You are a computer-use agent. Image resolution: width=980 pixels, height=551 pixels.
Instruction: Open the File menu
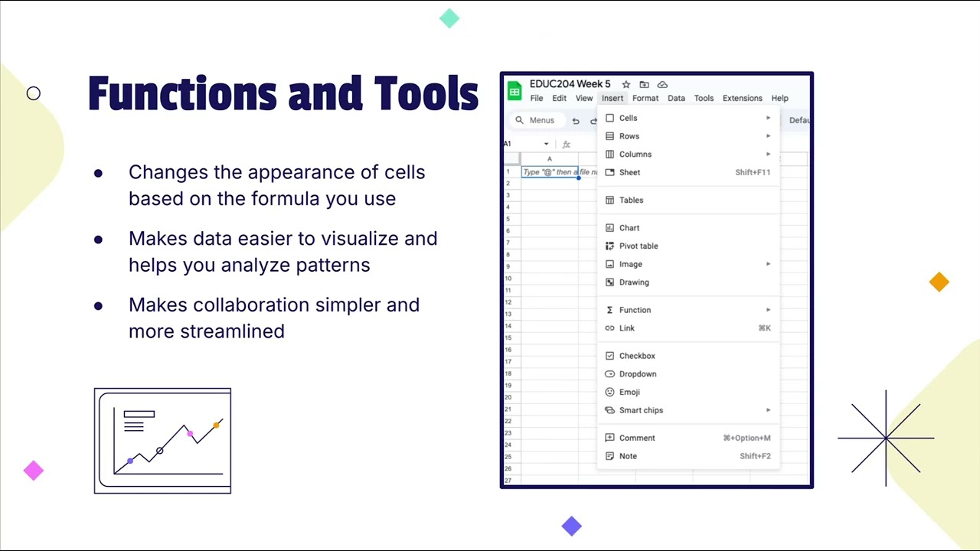click(537, 98)
